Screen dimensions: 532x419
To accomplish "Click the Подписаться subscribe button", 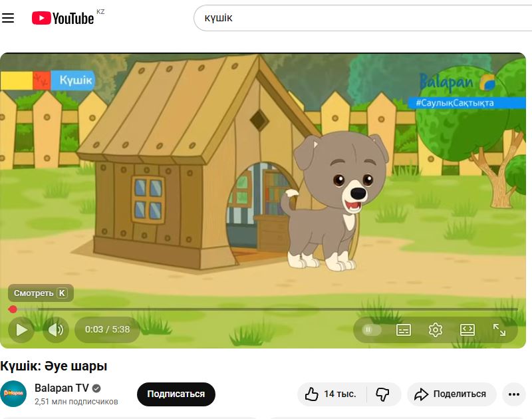I will (x=176, y=394).
